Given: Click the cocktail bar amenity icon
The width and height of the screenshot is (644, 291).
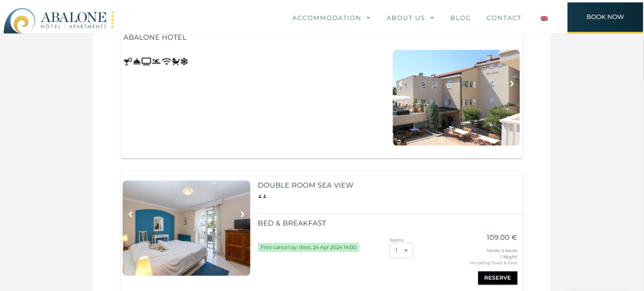Looking at the screenshot, I should (x=127, y=62).
